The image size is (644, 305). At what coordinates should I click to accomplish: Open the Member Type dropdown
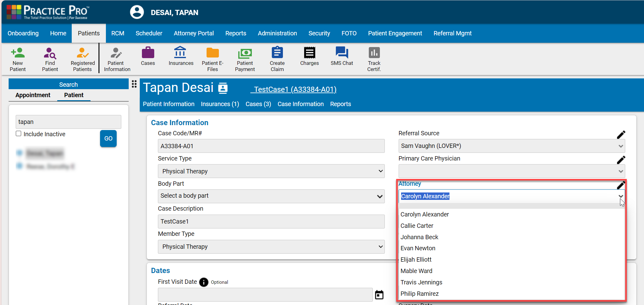coord(271,247)
